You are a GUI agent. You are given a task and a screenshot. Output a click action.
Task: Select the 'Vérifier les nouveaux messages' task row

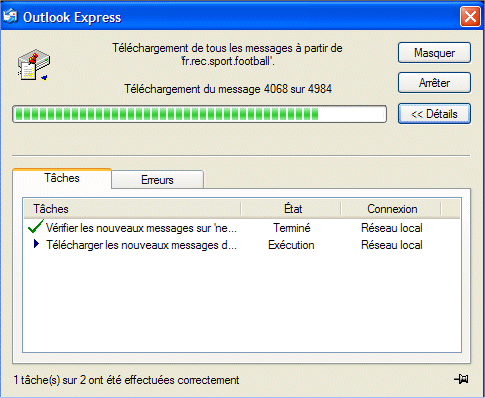242,228
